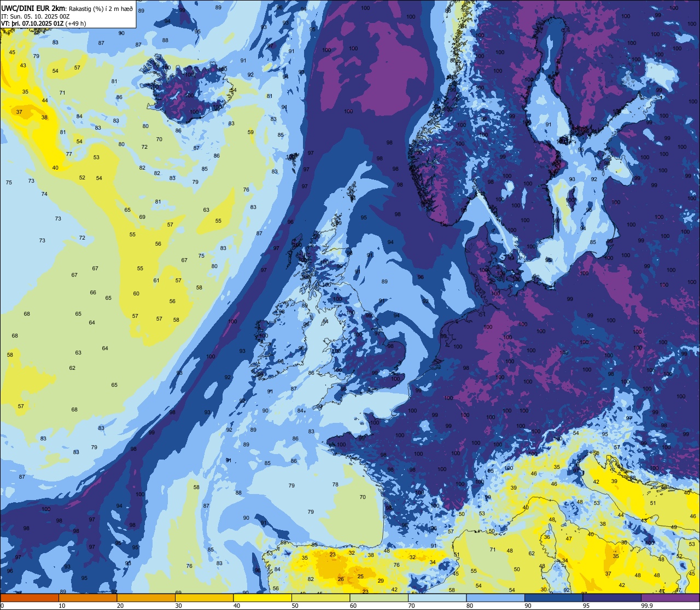Click the valid time "þri. 07.10.2025 01Z"
This screenshot has height=610, width=700.
[x=37, y=24]
